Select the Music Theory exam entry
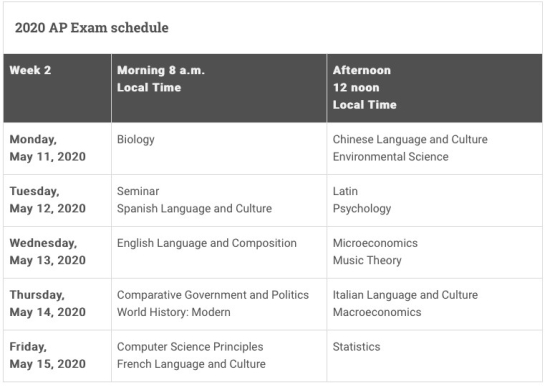This screenshot has height=388, width=550. [x=367, y=260]
